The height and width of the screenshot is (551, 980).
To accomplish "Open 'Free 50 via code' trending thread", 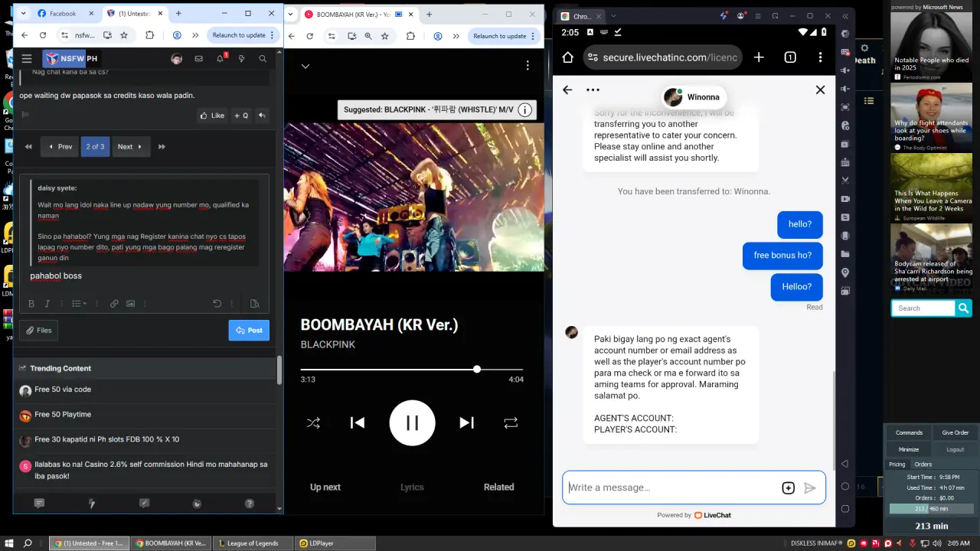I will click(x=63, y=390).
